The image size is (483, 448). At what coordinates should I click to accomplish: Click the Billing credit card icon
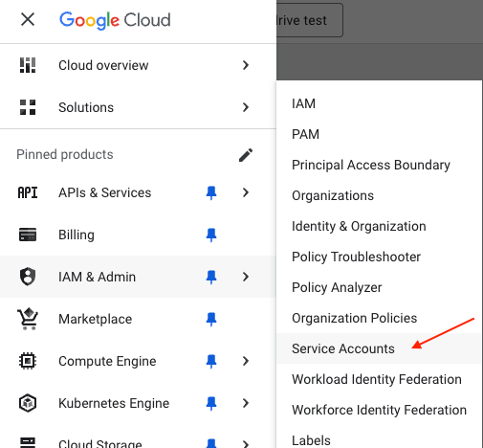[28, 235]
